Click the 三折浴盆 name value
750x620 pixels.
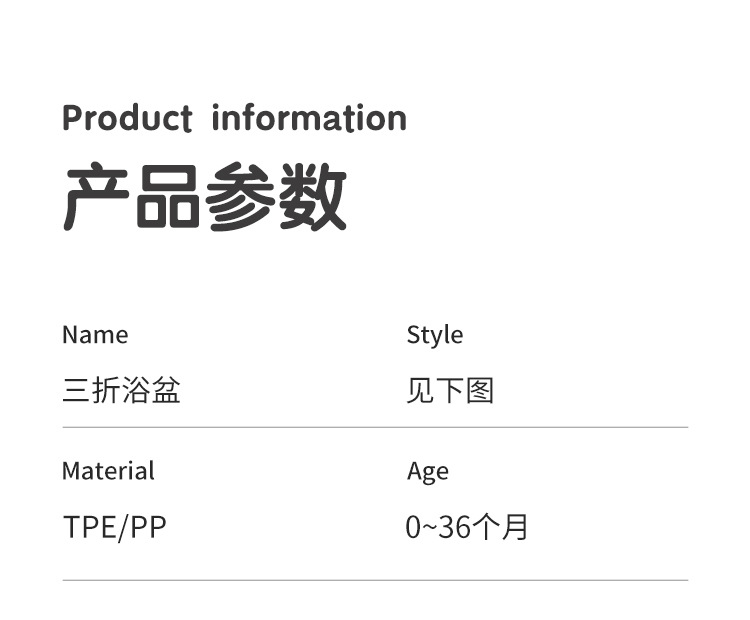tap(121, 391)
